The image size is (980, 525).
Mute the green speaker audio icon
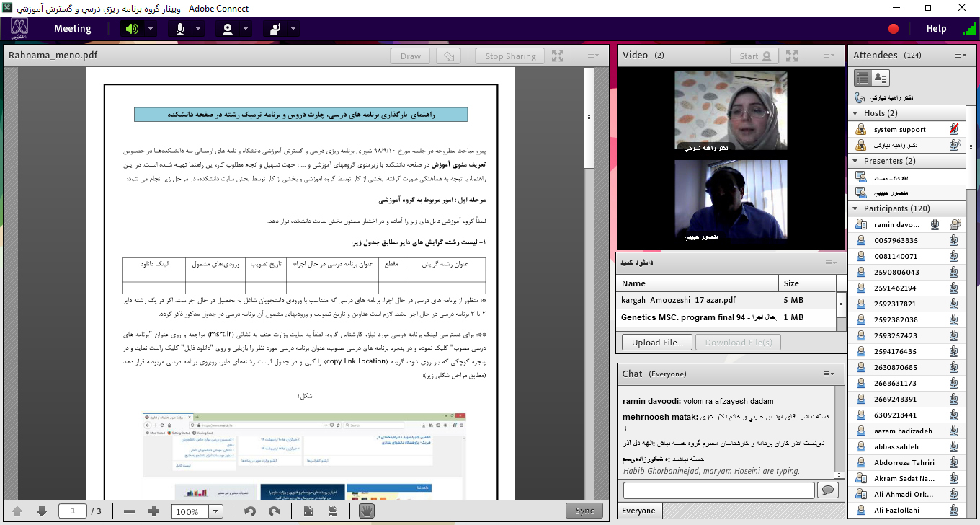tap(131, 29)
